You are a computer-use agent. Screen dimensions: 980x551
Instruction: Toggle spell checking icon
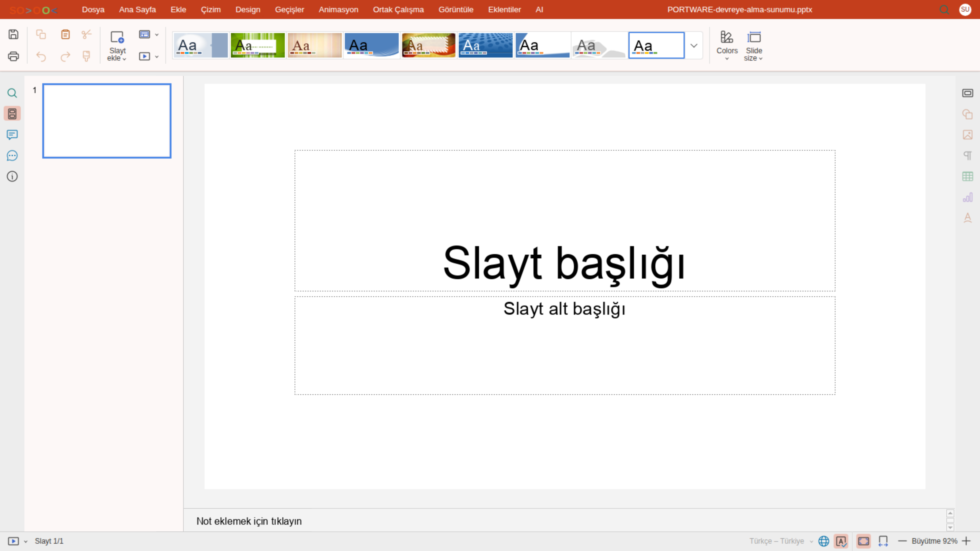point(841,541)
